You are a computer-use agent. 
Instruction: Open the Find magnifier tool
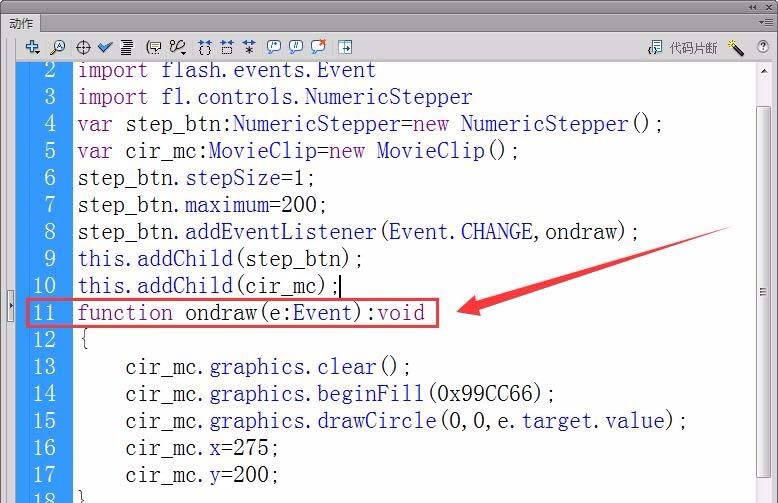(58, 47)
